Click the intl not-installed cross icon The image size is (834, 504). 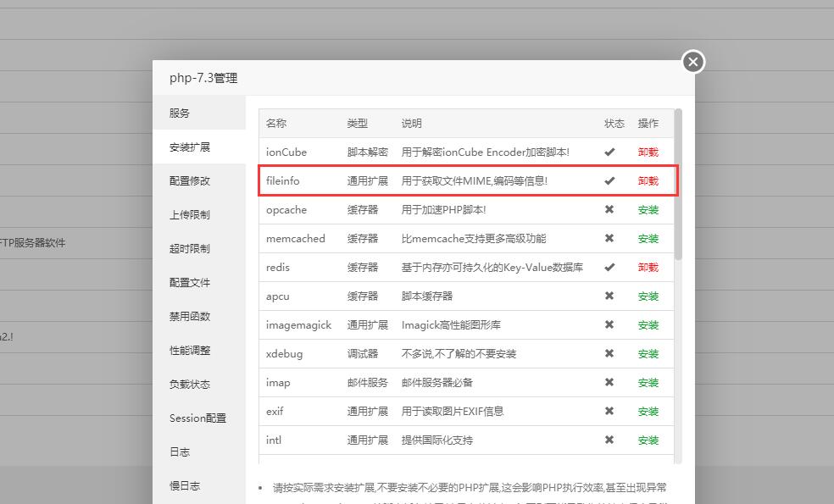click(609, 440)
